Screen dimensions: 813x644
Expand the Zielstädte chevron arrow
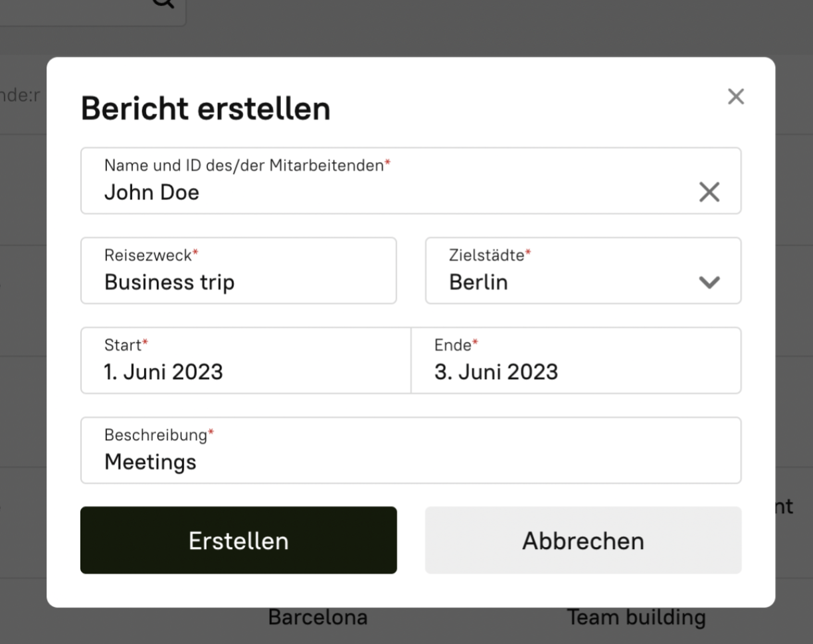click(x=709, y=282)
